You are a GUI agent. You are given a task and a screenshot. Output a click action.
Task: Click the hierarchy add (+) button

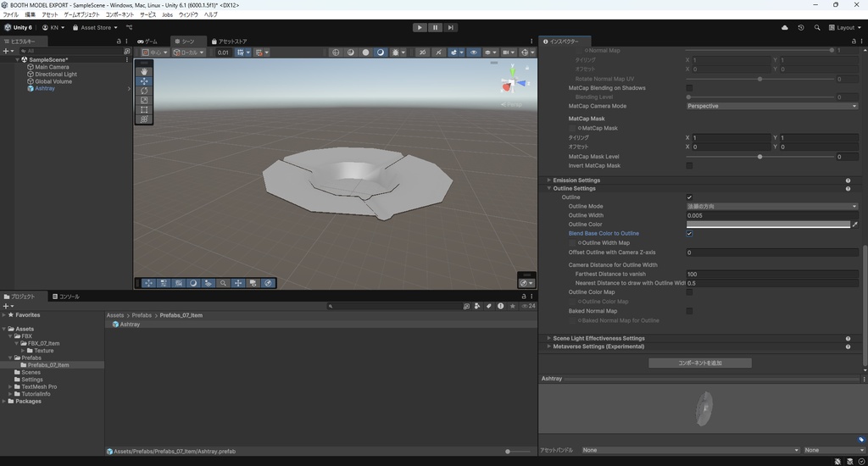(7, 50)
